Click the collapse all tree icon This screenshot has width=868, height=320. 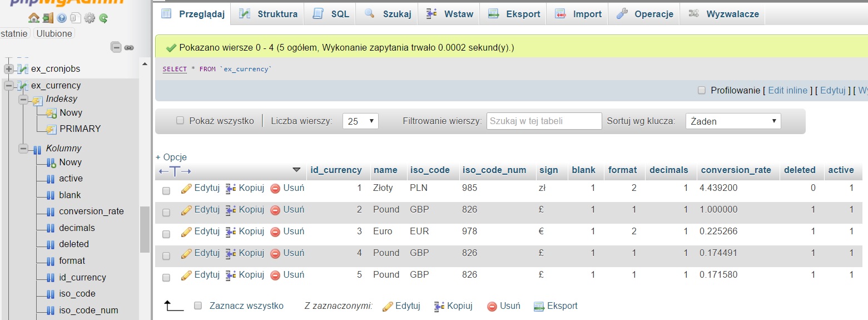pyautogui.click(x=116, y=47)
